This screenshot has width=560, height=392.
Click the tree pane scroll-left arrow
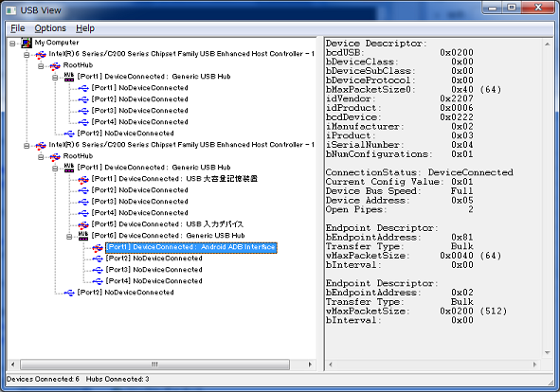point(13,365)
